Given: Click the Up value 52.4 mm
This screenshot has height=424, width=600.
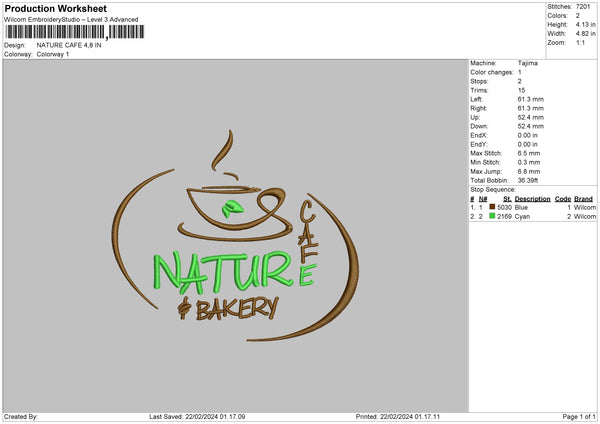Looking at the screenshot, I should (x=530, y=117).
